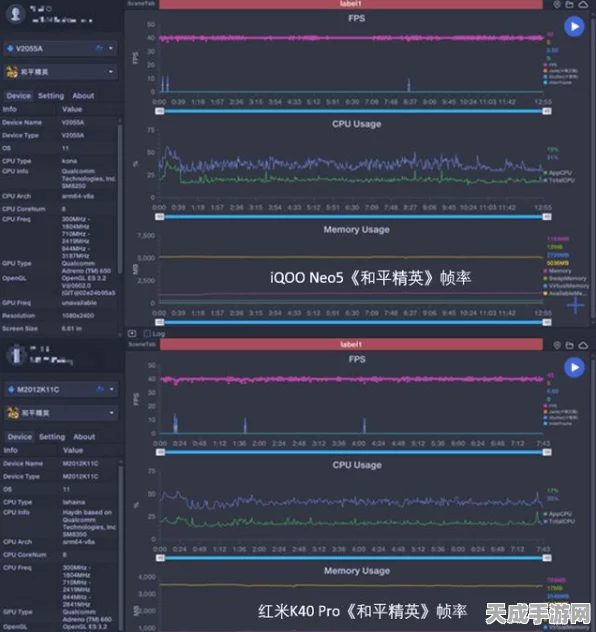Click Android diamond icon next to V2055A
Image resolution: width=596 pixels, height=632 pixels.
(10, 49)
